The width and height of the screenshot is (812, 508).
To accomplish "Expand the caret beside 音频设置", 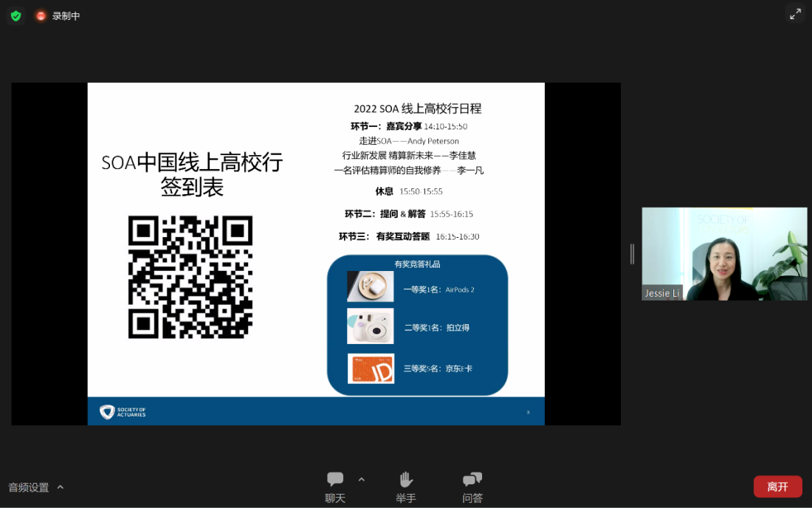I will pyautogui.click(x=61, y=487).
